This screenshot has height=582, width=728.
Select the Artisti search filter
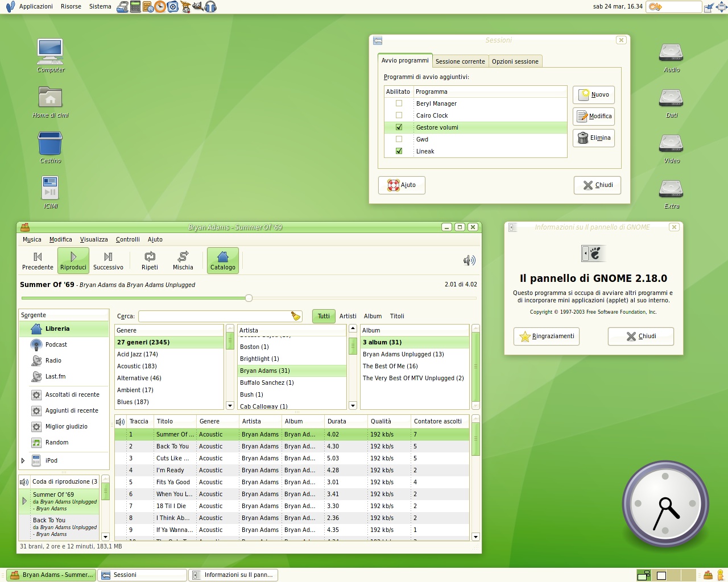[348, 316]
